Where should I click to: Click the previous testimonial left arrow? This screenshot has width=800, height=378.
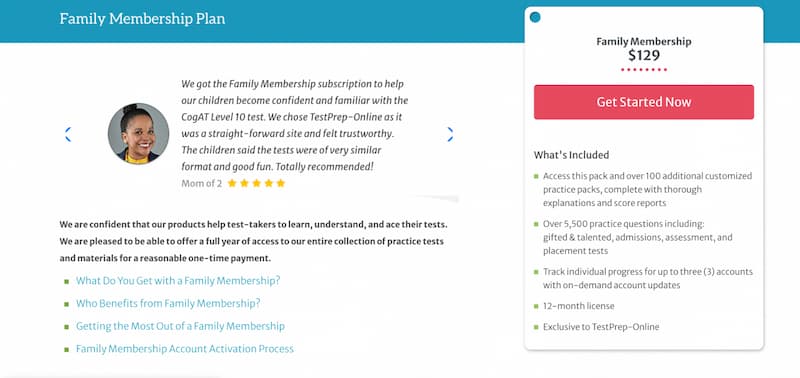click(x=68, y=135)
